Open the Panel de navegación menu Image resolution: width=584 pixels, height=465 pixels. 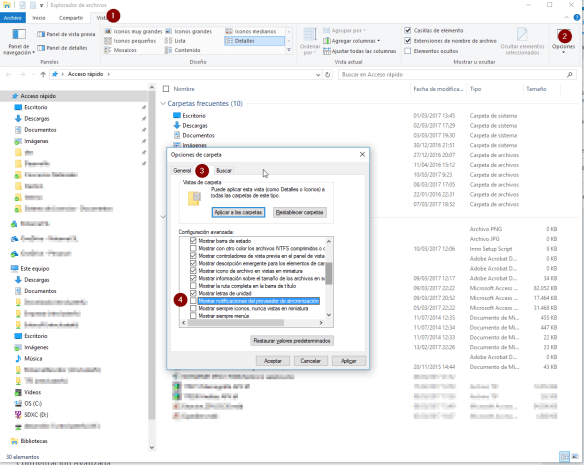click(x=19, y=42)
